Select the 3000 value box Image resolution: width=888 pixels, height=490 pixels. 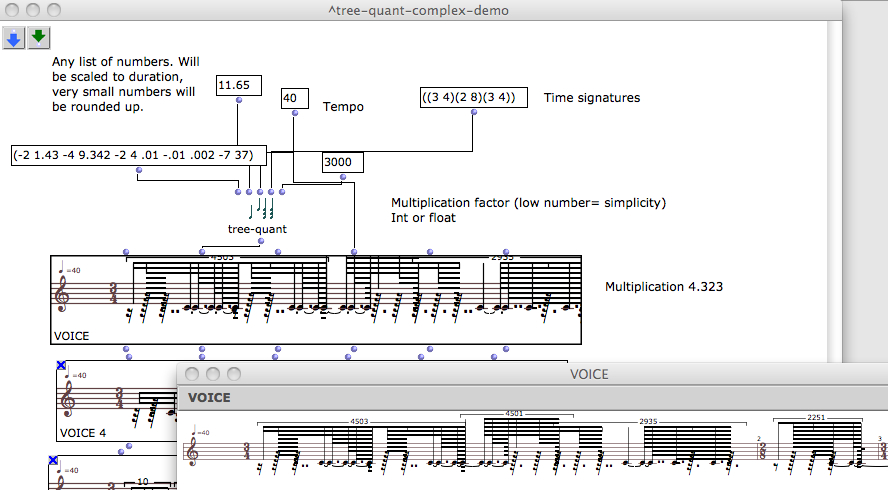(343, 162)
